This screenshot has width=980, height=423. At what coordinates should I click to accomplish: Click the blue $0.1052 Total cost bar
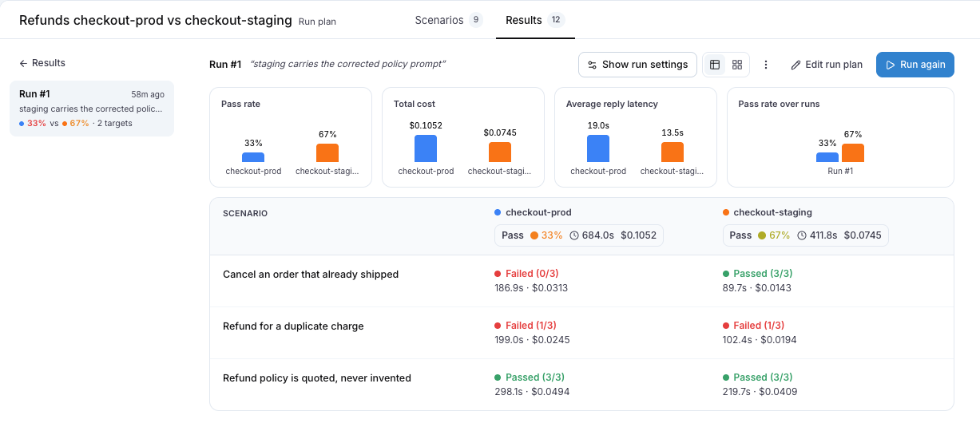426,148
